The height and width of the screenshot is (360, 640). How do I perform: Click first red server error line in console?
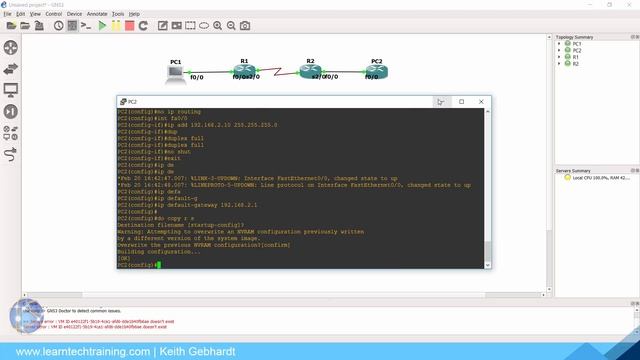[99, 322]
